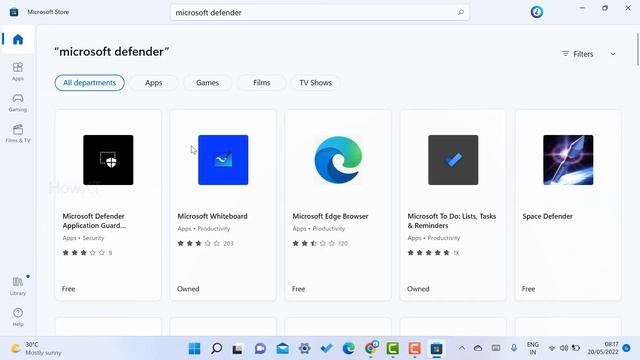Select the TV Shows department tab

tap(316, 83)
